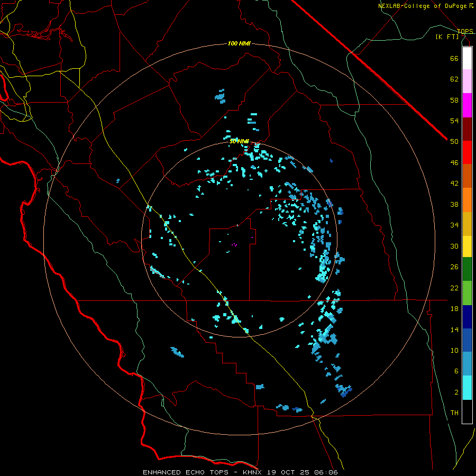Pick the dark red legend swatch

[x=467, y=129]
